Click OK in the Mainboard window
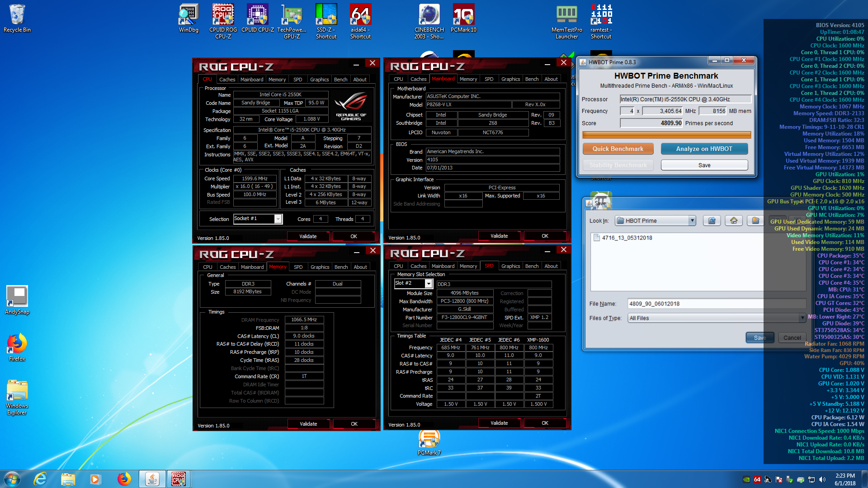Image resolution: width=868 pixels, height=488 pixels. point(545,236)
